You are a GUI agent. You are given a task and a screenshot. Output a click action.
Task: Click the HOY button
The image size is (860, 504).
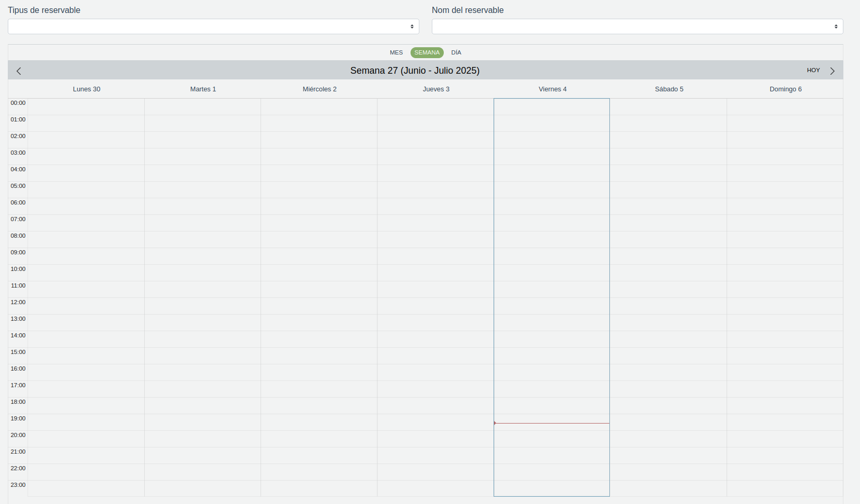[813, 71]
